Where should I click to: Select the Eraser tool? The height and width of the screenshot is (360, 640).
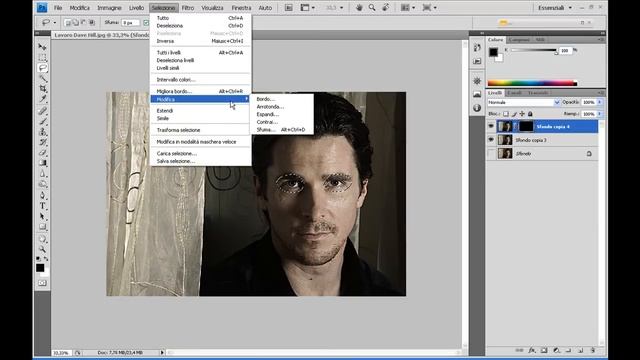[42, 153]
